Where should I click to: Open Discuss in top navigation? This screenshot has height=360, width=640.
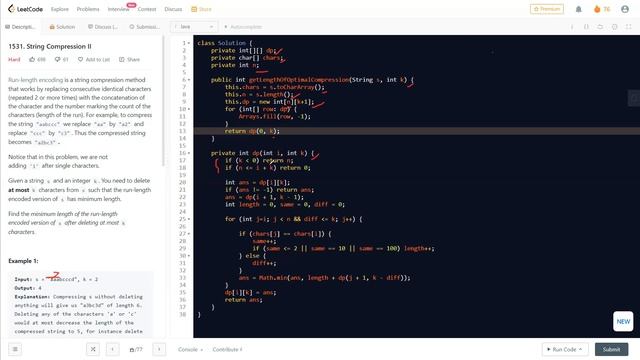coord(173,9)
